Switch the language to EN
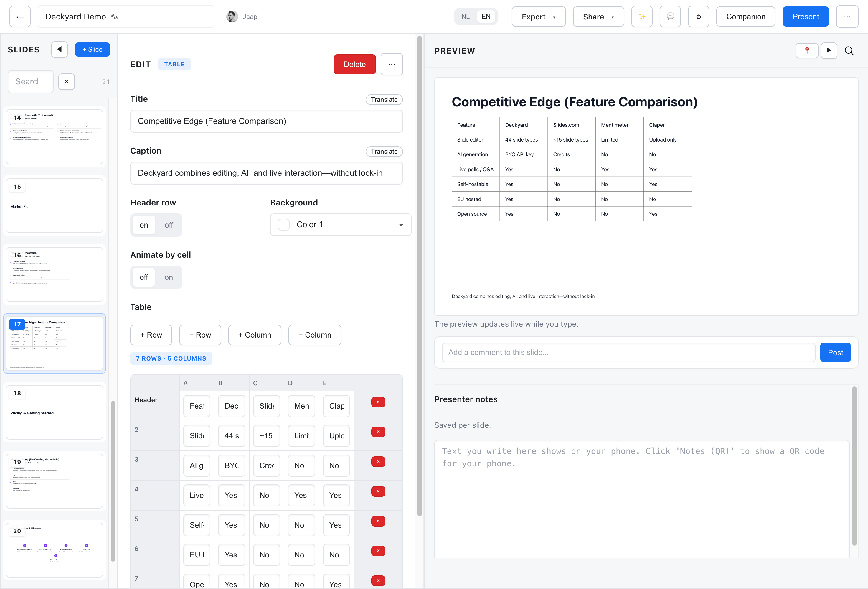Screen dimensions: 868x589 pos(486,17)
